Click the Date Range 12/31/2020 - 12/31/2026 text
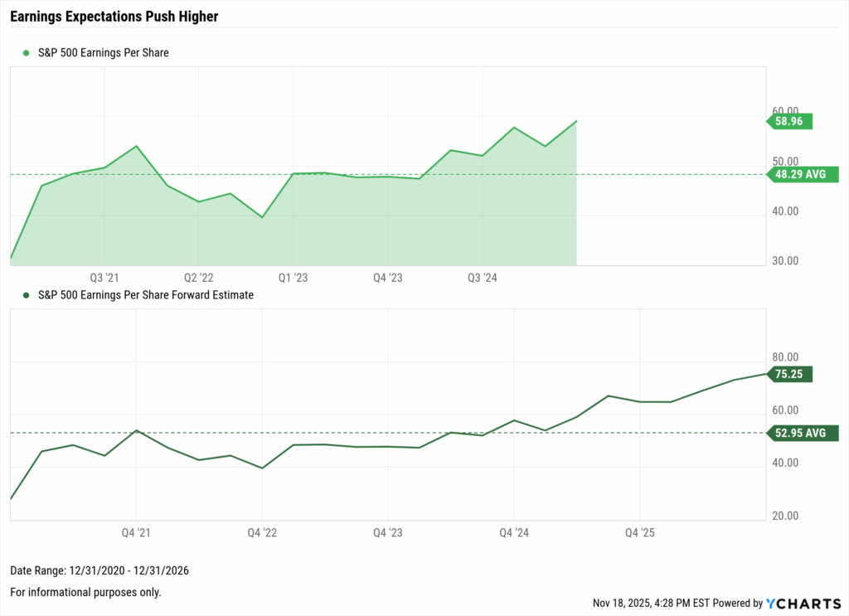Image resolution: width=849 pixels, height=616 pixels. click(93, 571)
